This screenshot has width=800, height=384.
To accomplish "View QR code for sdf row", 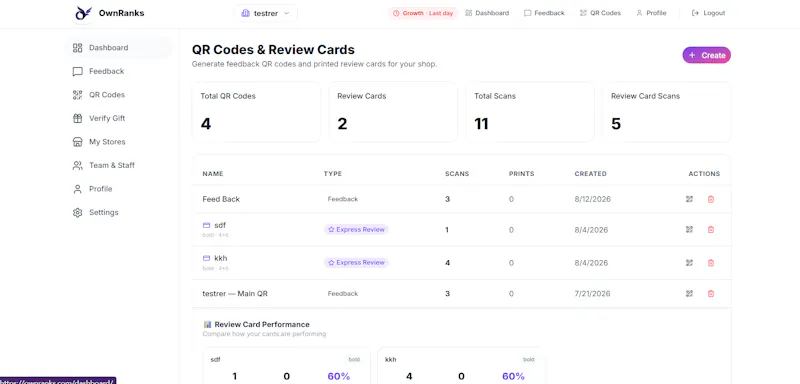I will pos(689,230).
